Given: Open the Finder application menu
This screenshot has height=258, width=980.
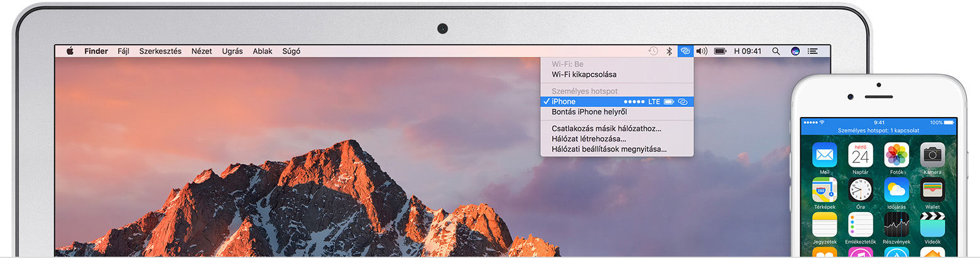Looking at the screenshot, I should [x=96, y=51].
